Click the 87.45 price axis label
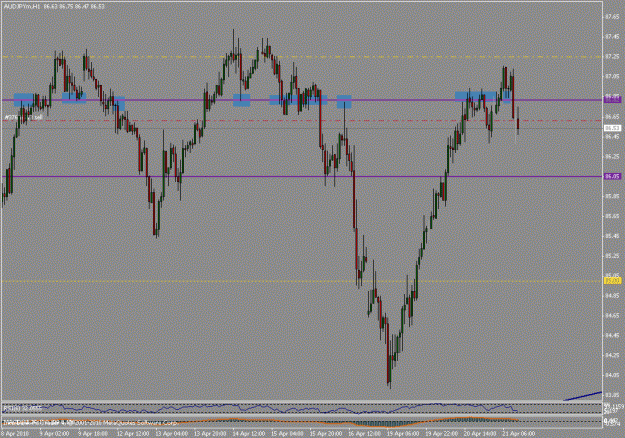 pos(612,37)
